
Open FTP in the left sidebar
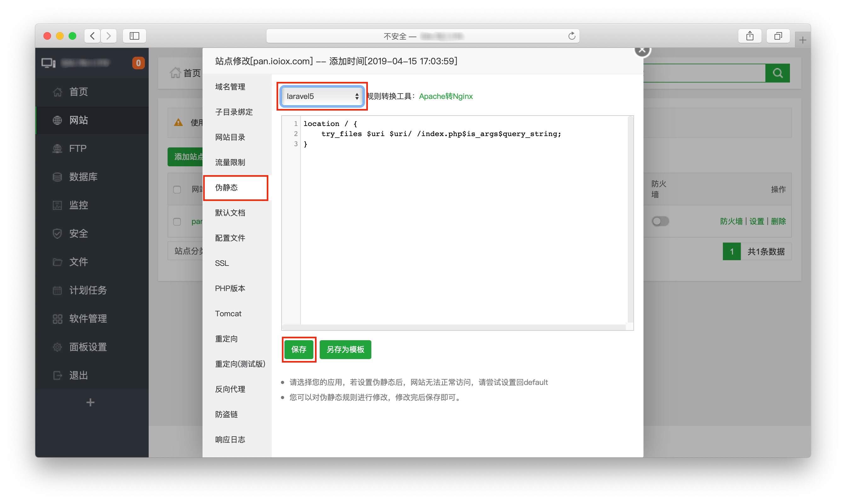pyautogui.click(x=92, y=148)
